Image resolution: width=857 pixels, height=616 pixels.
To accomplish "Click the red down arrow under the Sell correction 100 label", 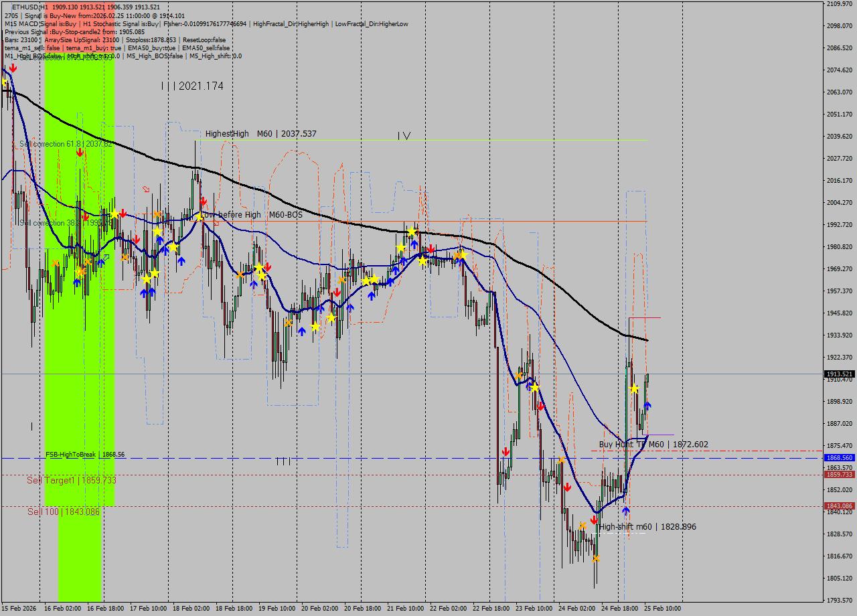I will tap(13, 68).
